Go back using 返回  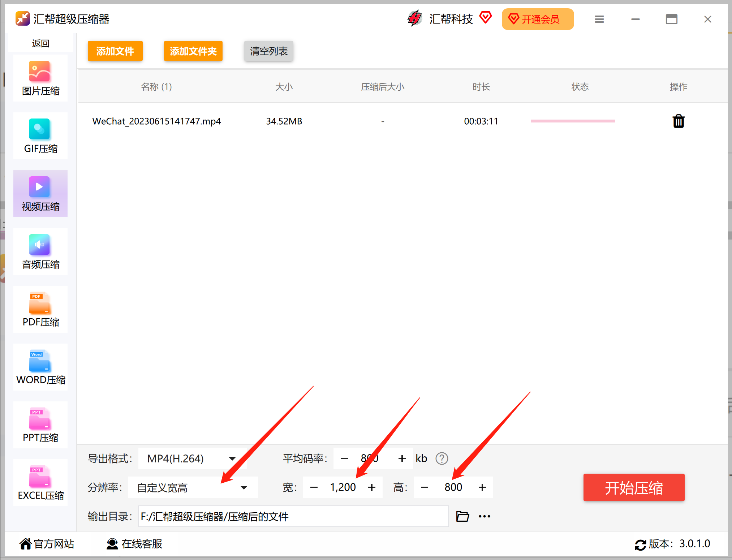coord(40,43)
